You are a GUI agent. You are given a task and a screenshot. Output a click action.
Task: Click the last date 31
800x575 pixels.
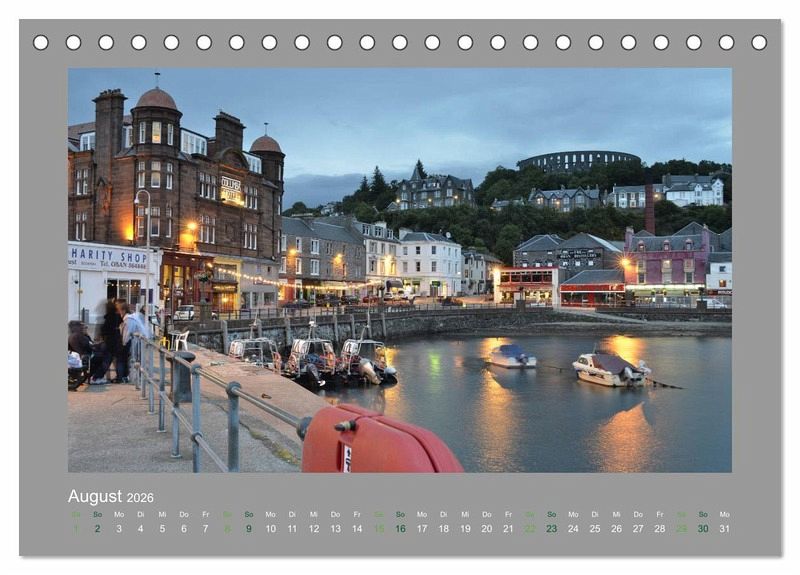(724, 529)
